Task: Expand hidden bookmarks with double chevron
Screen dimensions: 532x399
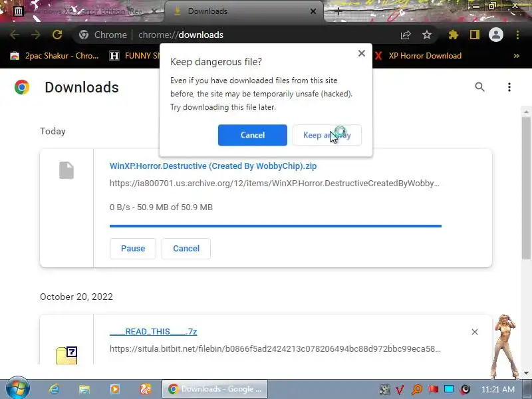Action: 517,56
